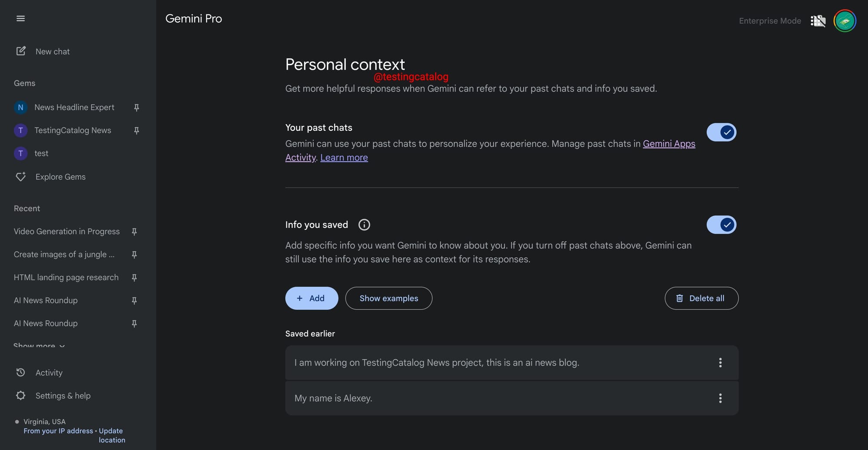The width and height of the screenshot is (868, 450).
Task: Open Video Generation in Progress chat
Action: pos(66,232)
